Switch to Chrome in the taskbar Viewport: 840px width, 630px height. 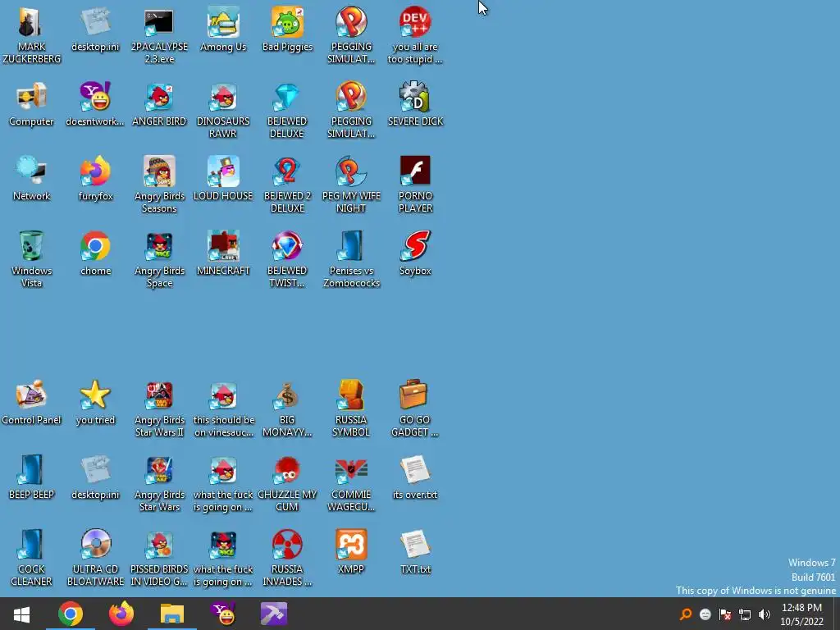(71, 614)
